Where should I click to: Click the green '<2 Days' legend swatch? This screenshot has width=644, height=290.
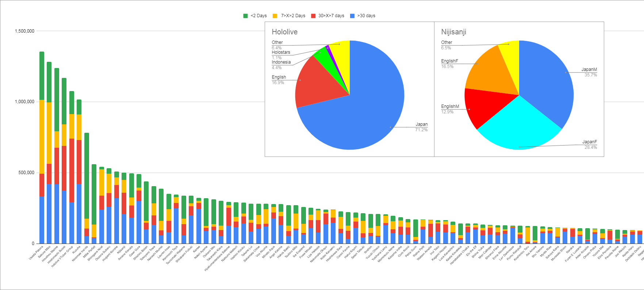246,16
